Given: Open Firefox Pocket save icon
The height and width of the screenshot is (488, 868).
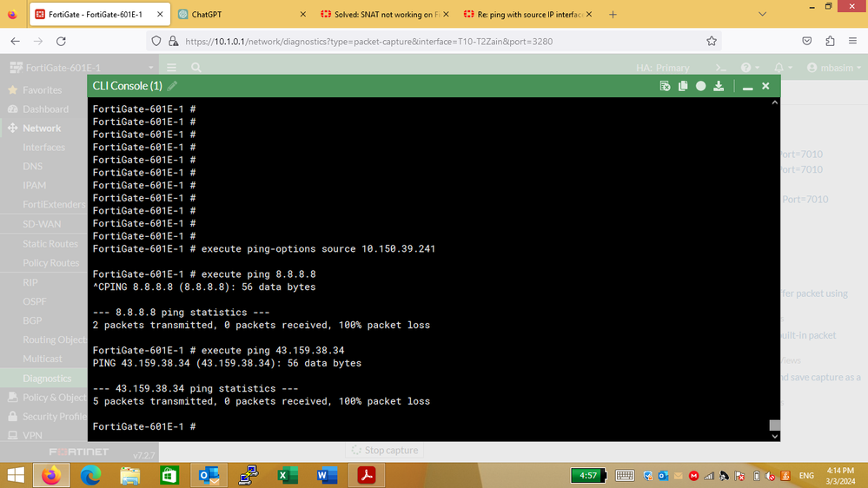Looking at the screenshot, I should [x=807, y=41].
